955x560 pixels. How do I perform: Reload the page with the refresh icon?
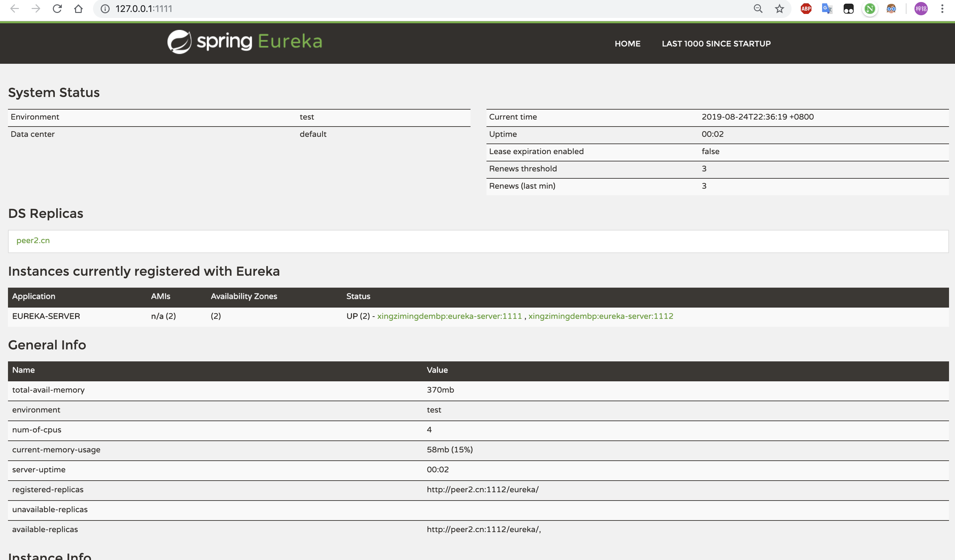pos(57,9)
